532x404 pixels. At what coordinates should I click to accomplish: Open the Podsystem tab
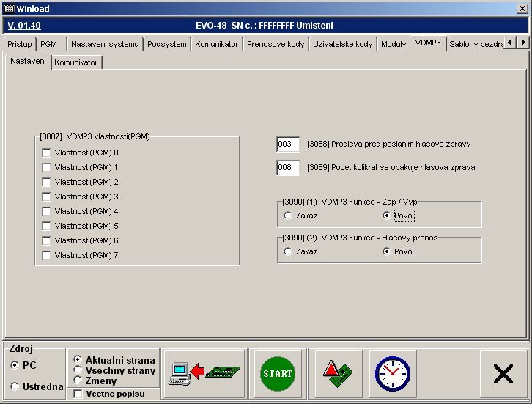pyautogui.click(x=166, y=44)
